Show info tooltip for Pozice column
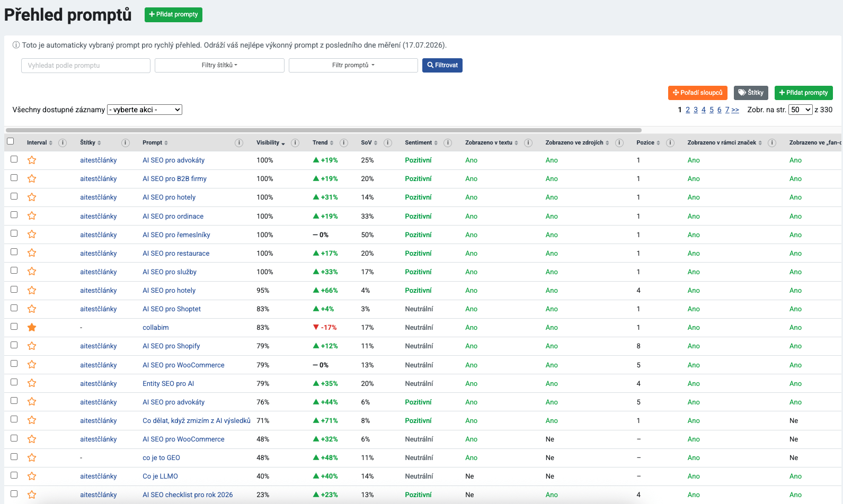 [x=670, y=142]
